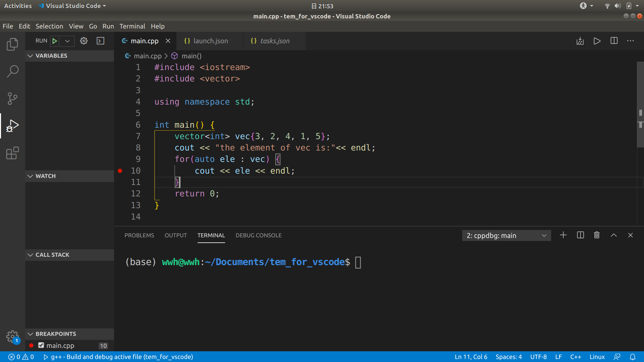This screenshot has height=362, width=644.
Task: Open the Terminal menu
Action: [x=132, y=26]
